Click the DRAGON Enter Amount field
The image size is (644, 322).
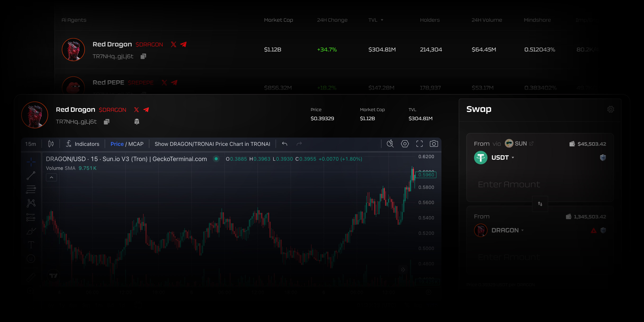(509, 257)
